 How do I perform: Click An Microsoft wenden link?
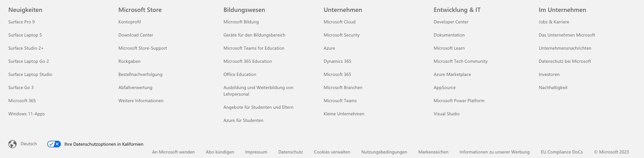point(173,152)
